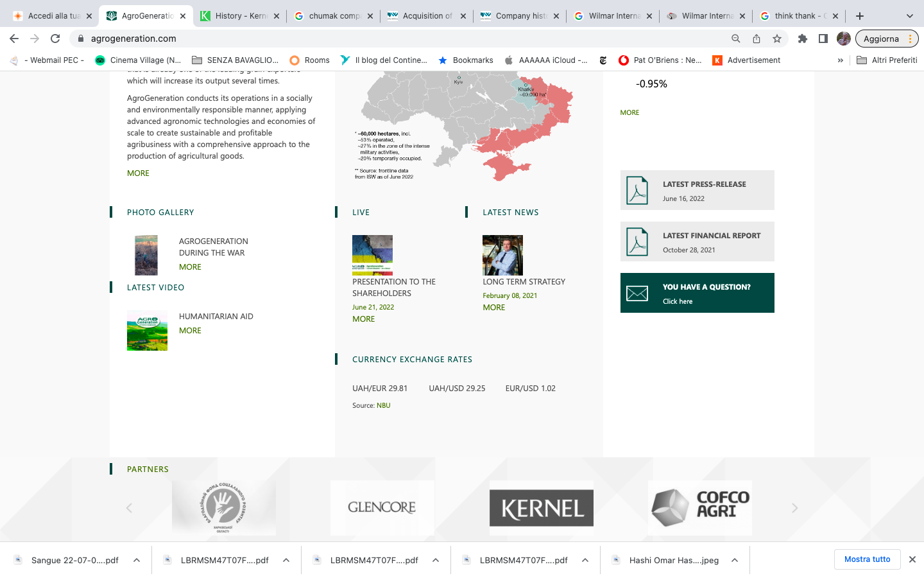924x578 pixels.
Task: Open the Latest Press-Release PDF icon
Action: (x=637, y=190)
